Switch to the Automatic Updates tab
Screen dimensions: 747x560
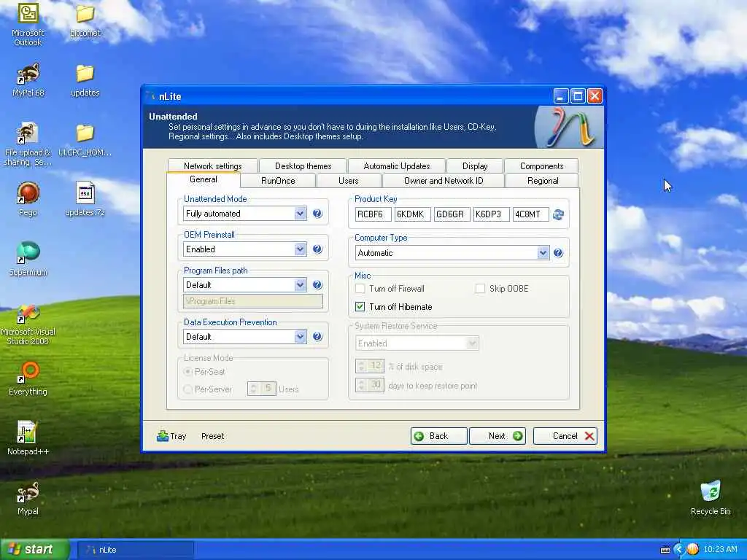pyautogui.click(x=396, y=166)
